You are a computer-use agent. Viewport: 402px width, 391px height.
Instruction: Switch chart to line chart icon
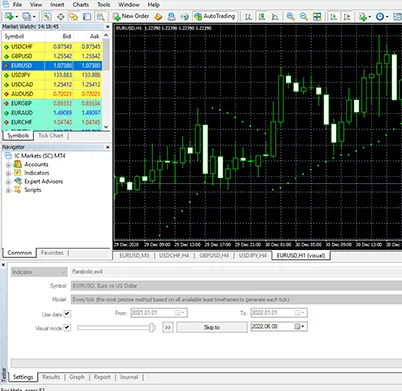pyautogui.click(x=275, y=16)
